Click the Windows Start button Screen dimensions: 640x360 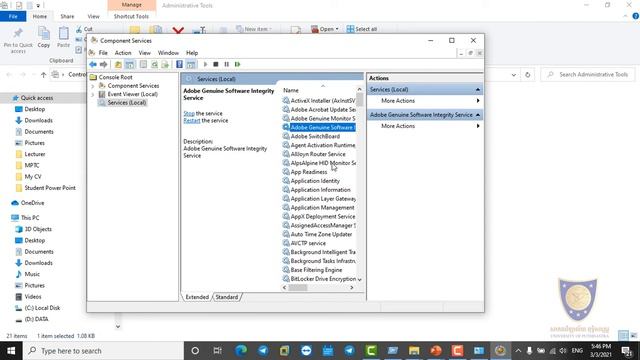[11, 351]
